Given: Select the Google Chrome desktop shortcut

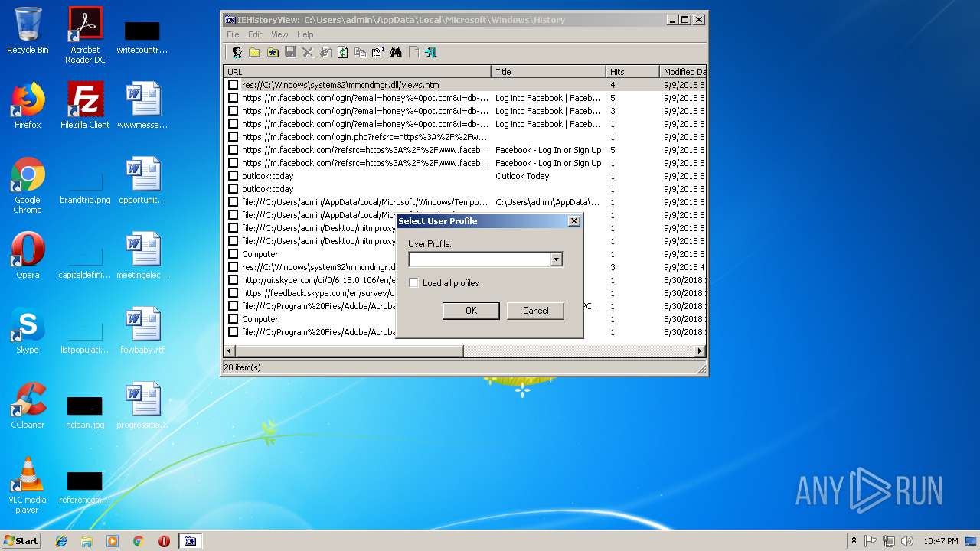Looking at the screenshot, I should click(28, 186).
